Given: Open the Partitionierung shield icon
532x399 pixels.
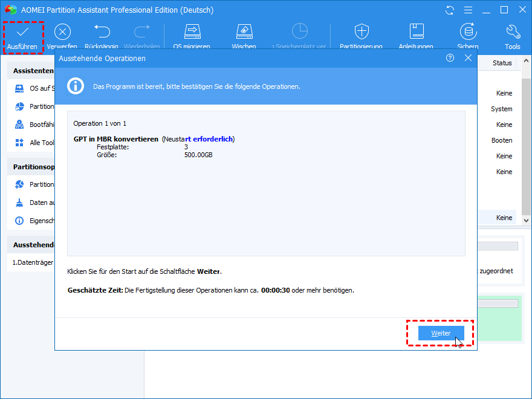Looking at the screenshot, I should click(x=362, y=31).
